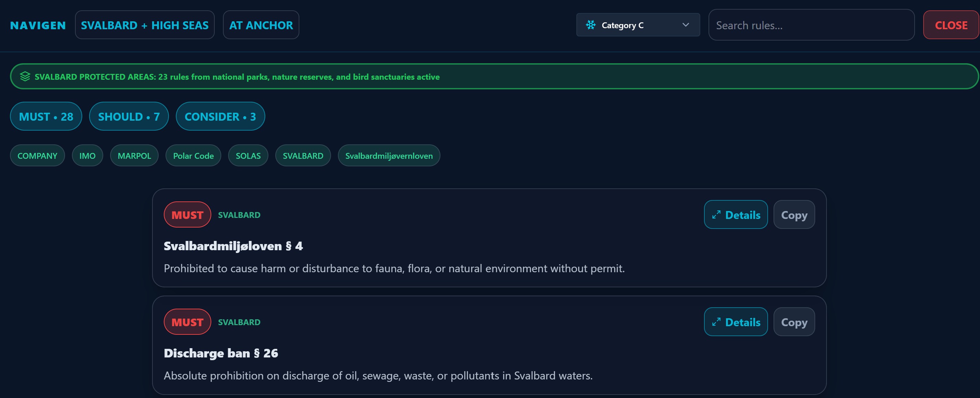
Task: Click the expand arrow on Svalbardmiljøloven § 4 Details
Action: pos(716,214)
